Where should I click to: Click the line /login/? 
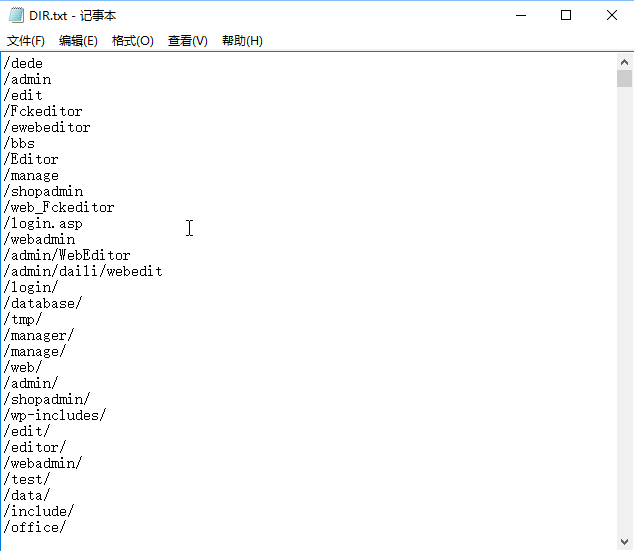pos(31,288)
